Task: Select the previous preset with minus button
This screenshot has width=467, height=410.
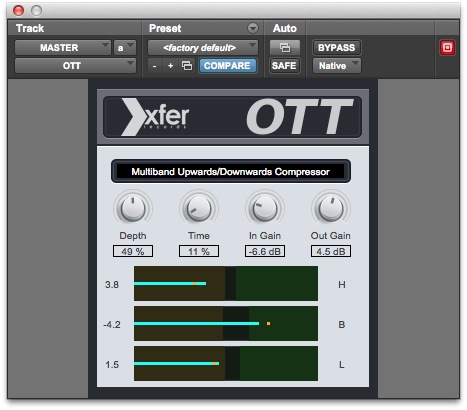Action: pos(154,66)
